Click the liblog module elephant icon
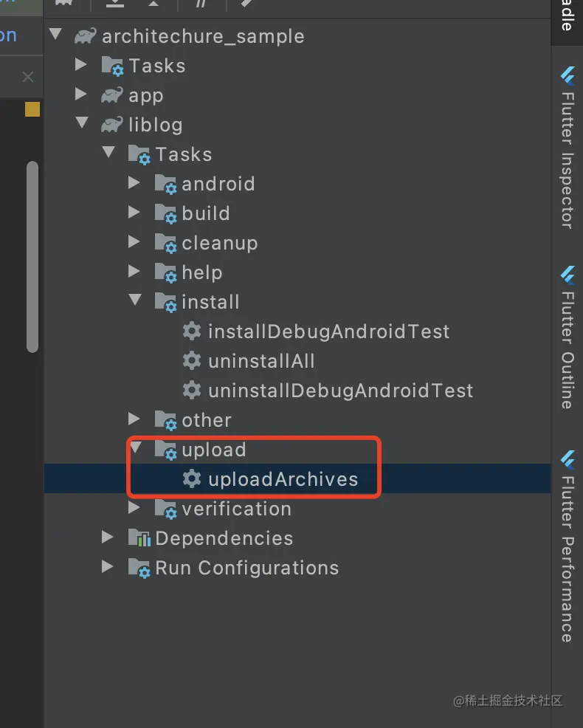Screen dimensions: 583x728 [x=112, y=125]
